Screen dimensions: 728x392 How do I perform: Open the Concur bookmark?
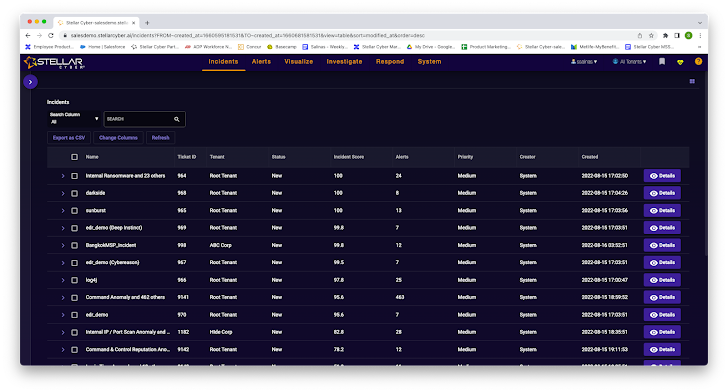pos(249,47)
